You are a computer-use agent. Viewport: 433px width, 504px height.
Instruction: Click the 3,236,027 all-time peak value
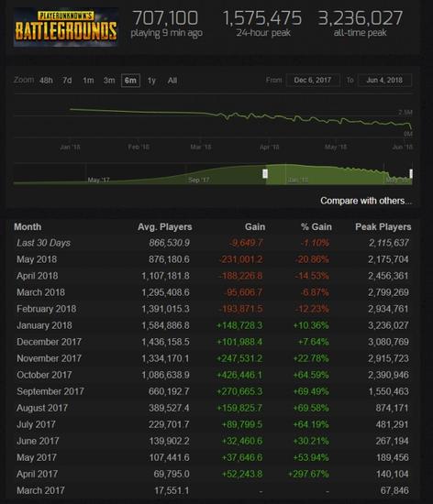tap(361, 18)
